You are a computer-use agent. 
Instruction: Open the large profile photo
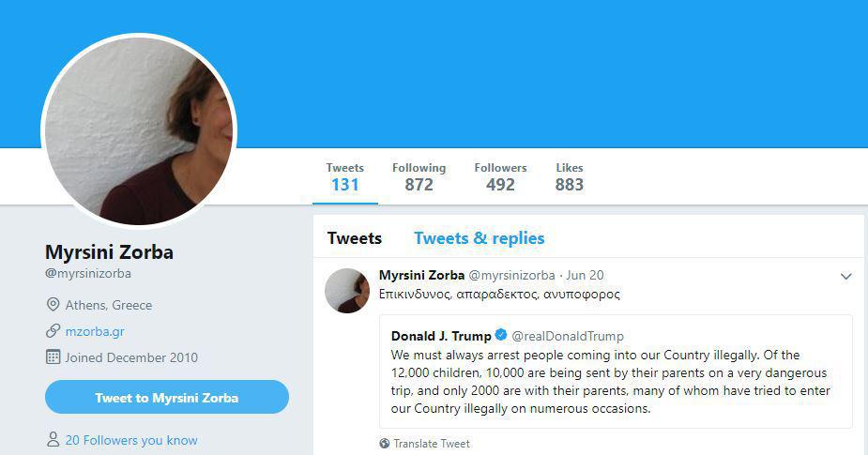pos(139,131)
